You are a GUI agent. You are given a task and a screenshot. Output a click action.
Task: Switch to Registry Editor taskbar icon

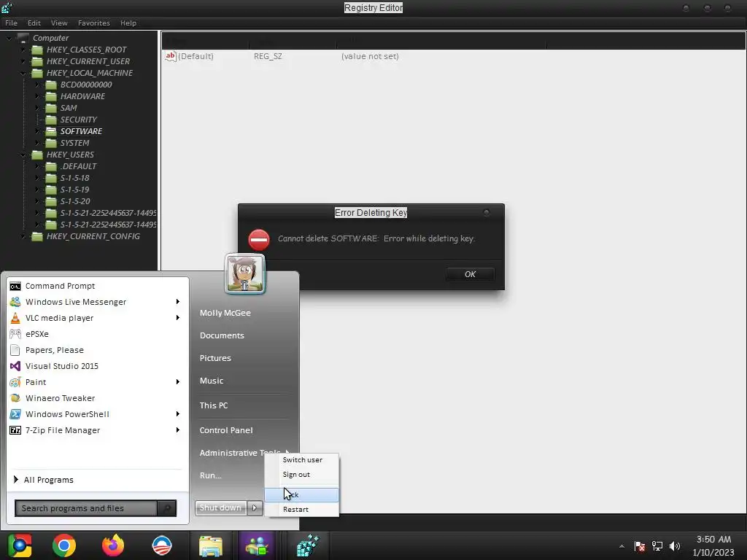tap(308, 545)
